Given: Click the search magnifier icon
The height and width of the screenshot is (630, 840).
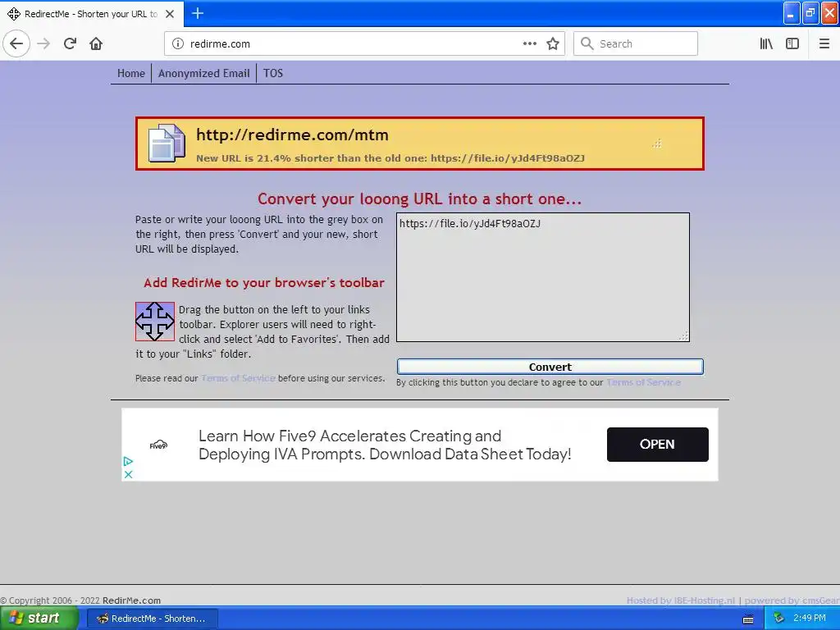Looking at the screenshot, I should pyautogui.click(x=587, y=43).
